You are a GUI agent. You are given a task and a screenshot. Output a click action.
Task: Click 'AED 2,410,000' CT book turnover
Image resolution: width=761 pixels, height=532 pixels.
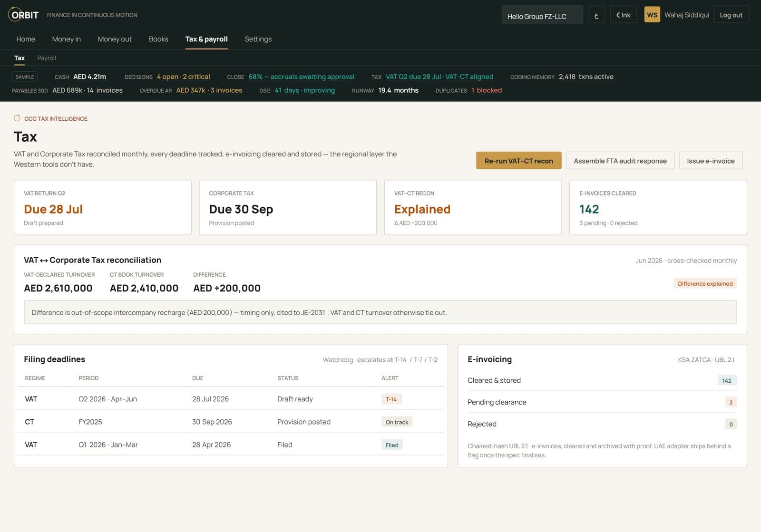144,288
